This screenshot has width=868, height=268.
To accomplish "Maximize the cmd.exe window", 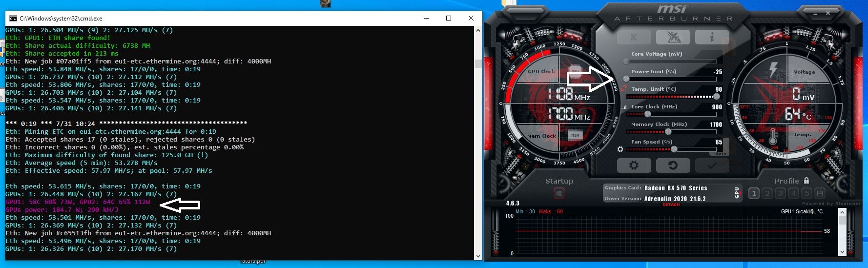I will pos(449,18).
